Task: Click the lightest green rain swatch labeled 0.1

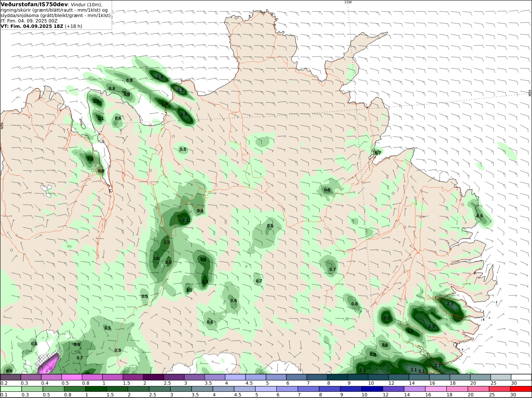Action: 10,389
